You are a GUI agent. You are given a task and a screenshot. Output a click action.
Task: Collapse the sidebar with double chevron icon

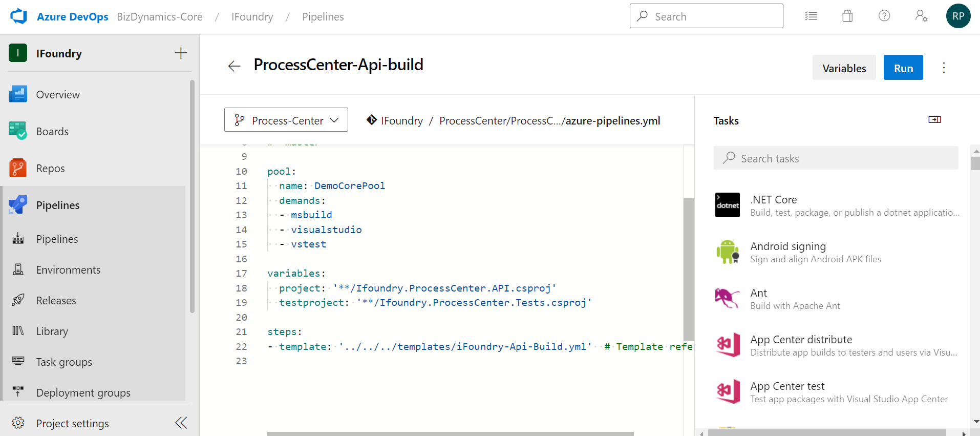(181, 423)
